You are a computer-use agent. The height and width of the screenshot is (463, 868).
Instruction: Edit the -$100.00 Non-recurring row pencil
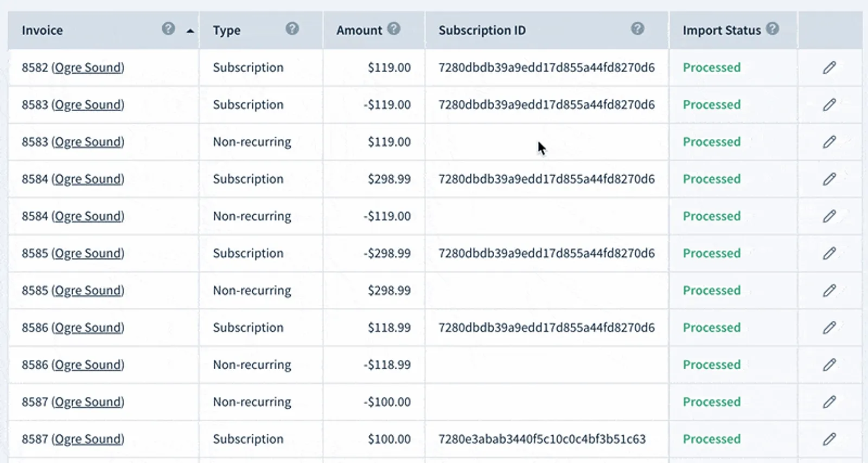(829, 402)
